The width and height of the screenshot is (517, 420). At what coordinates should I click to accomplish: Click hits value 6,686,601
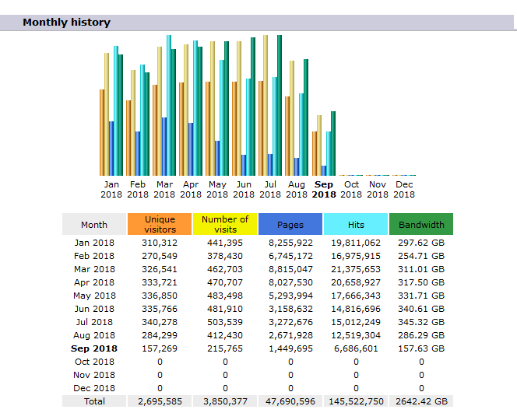(356, 348)
